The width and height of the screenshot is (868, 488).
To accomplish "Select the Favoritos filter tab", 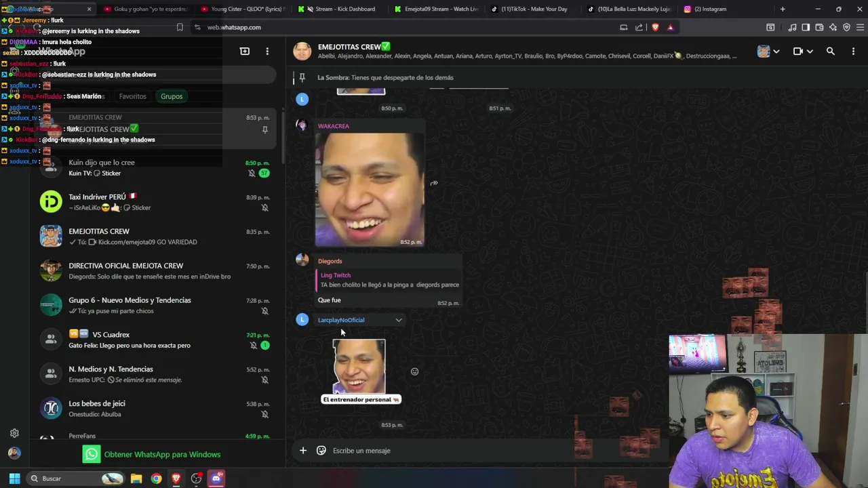I will pyautogui.click(x=133, y=96).
